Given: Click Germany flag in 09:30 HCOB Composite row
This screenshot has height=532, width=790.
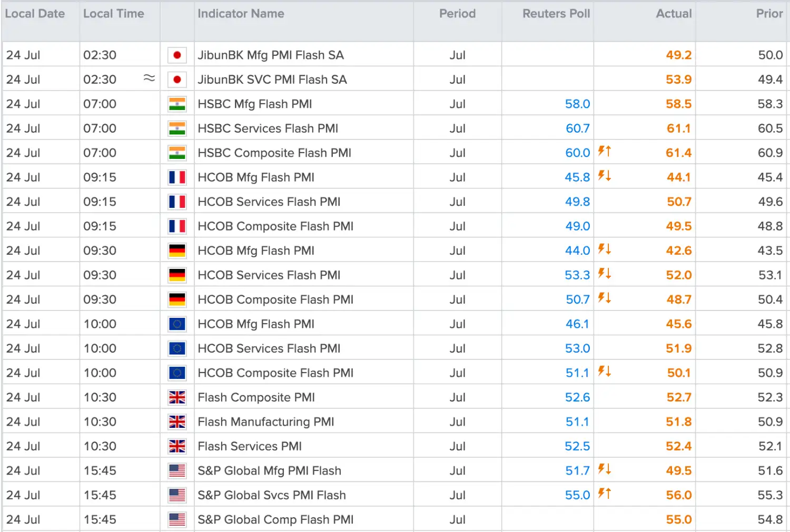Looking at the screenshot, I should click(x=177, y=300).
